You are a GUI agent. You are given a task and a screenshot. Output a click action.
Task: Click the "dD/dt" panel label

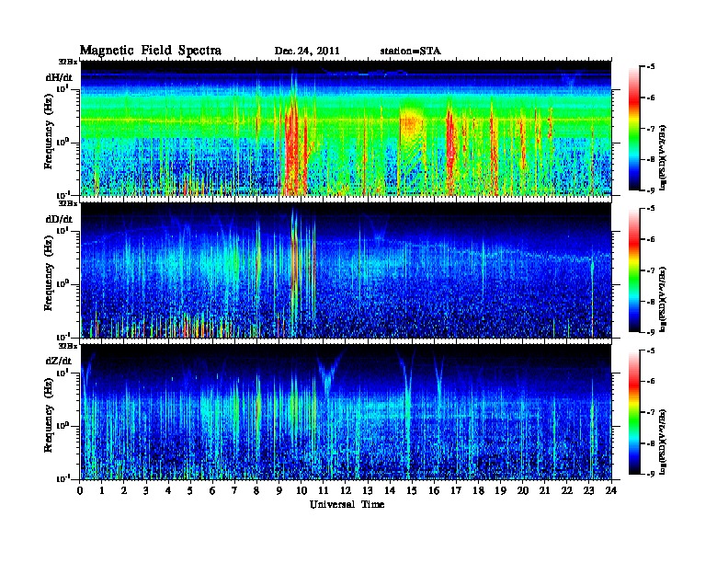(59, 219)
